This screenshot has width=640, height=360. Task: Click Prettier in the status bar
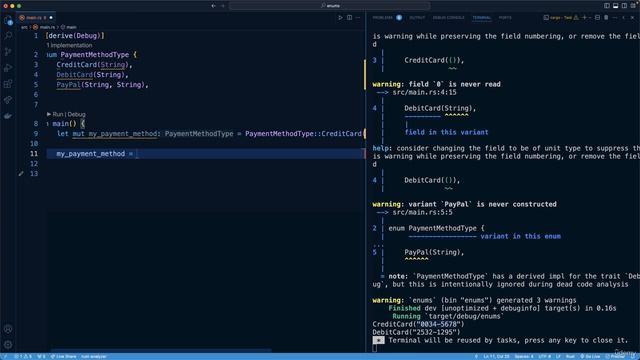(615, 356)
